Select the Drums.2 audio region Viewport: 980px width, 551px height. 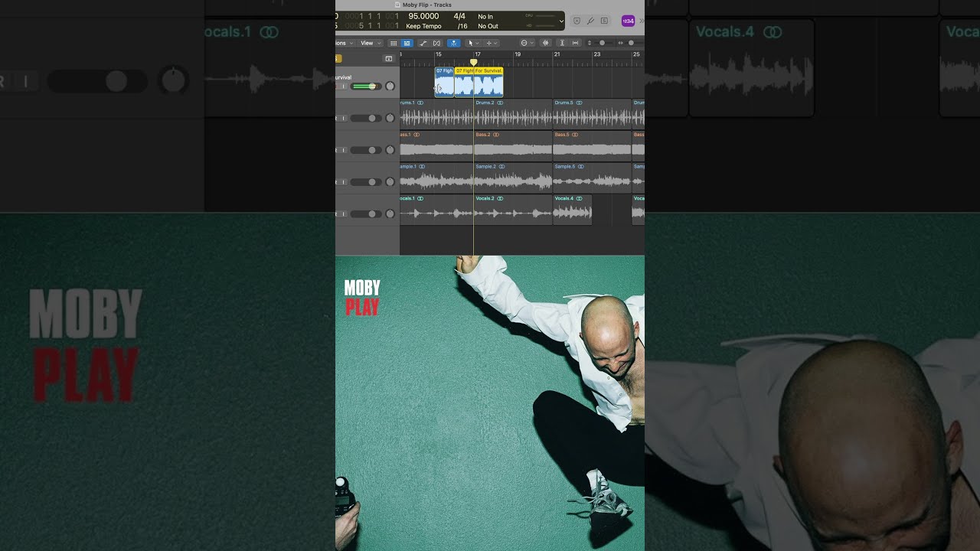(x=513, y=114)
